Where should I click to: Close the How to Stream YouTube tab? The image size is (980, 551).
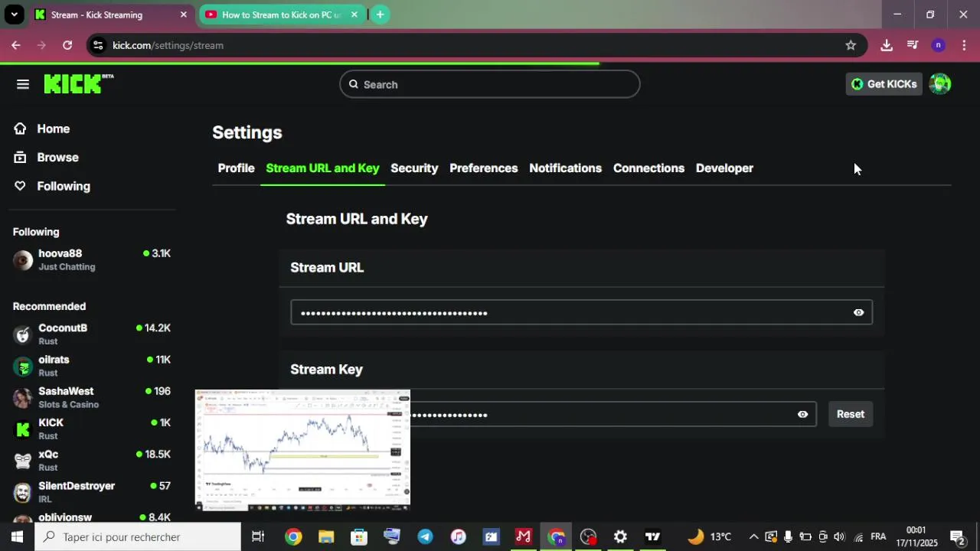click(x=354, y=15)
